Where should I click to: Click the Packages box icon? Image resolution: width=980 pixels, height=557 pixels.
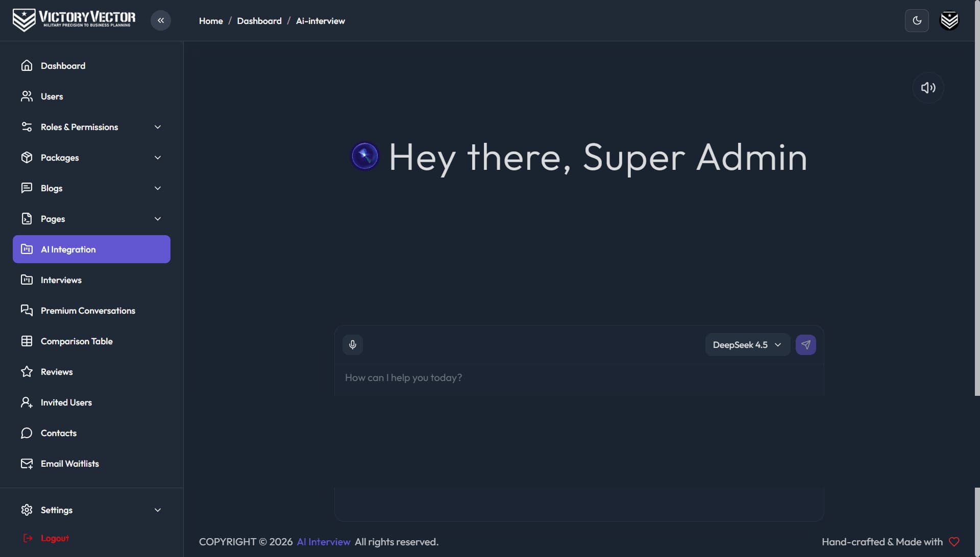27,158
